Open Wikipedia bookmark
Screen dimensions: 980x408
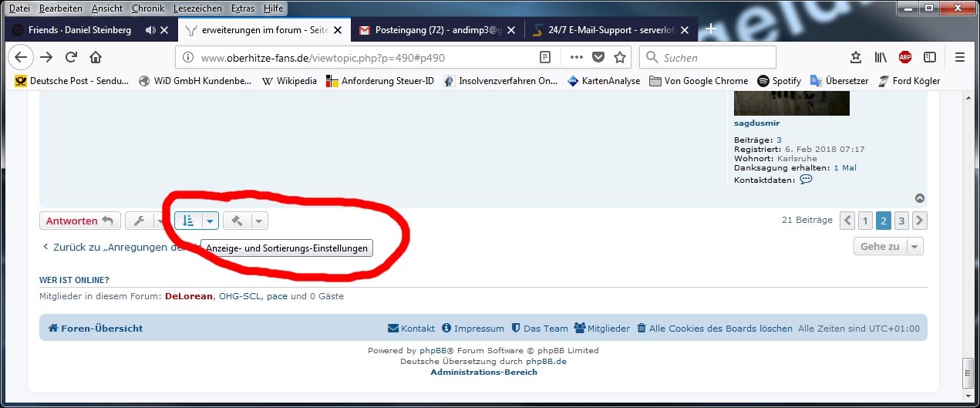click(289, 81)
